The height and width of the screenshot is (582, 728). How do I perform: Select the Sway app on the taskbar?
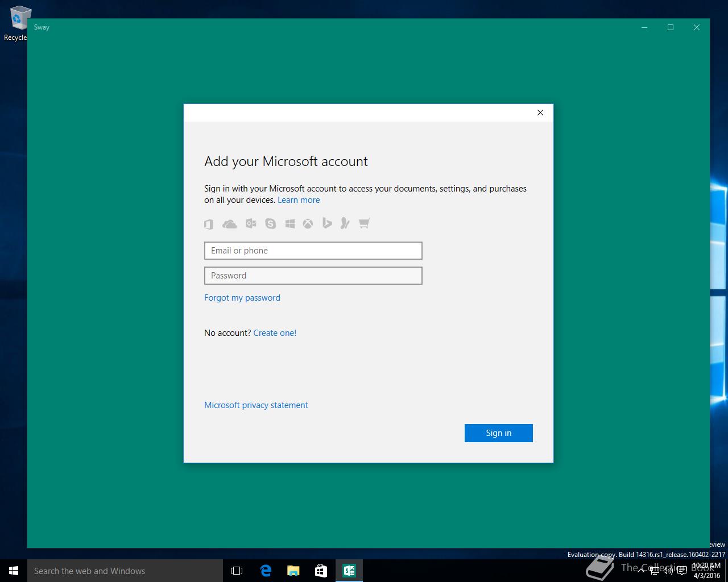click(349, 571)
